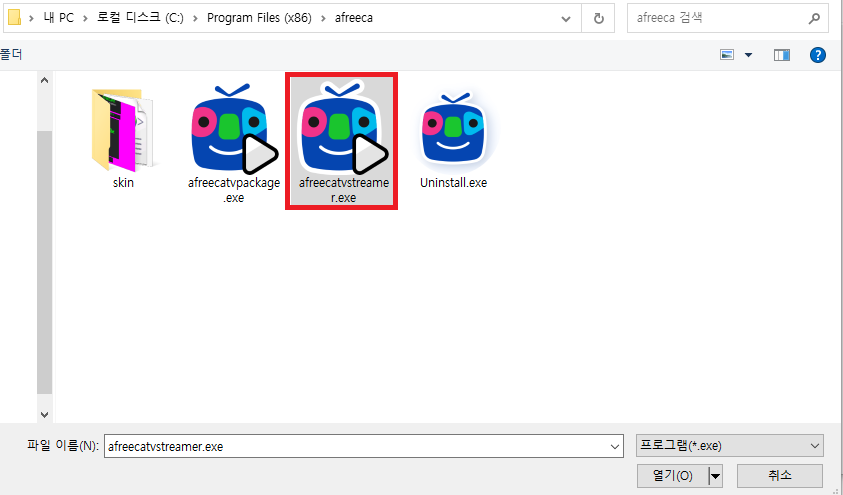Click the scrollbar down arrow in navigation pane
This screenshot has height=495, width=843.
(45, 414)
